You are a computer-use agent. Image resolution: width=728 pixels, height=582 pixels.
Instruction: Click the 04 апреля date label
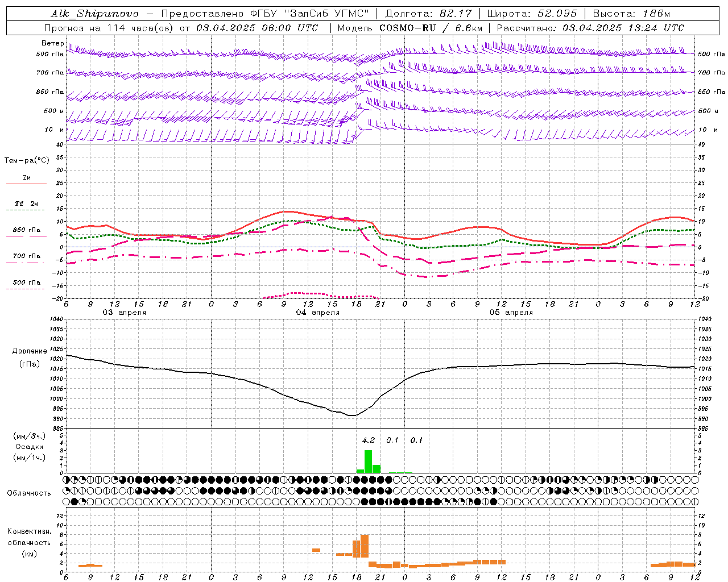(317, 312)
